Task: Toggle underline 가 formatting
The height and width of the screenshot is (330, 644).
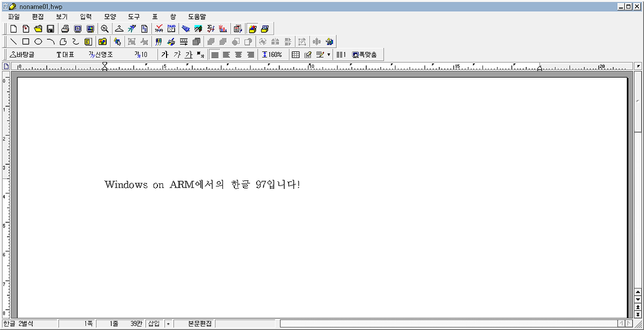Action: (x=189, y=54)
